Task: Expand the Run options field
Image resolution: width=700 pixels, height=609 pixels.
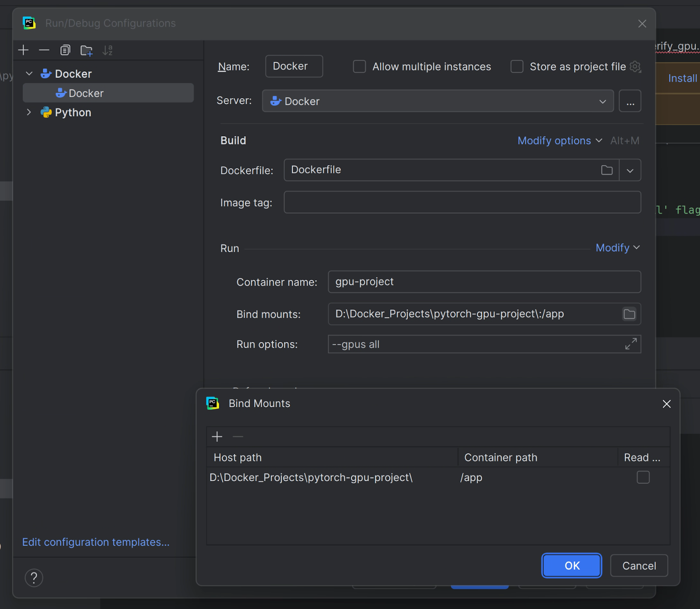Action: point(631,344)
